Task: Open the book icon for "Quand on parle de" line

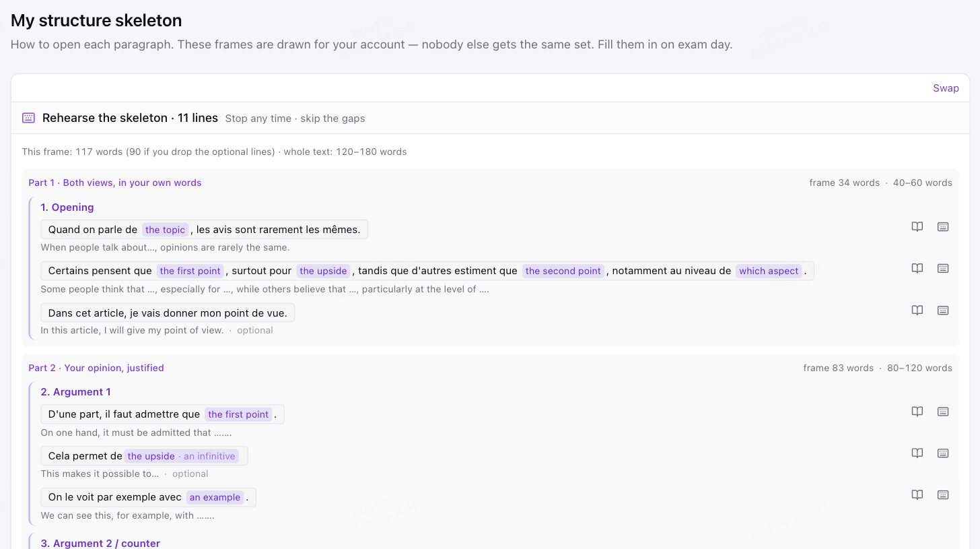Action: 917,227
